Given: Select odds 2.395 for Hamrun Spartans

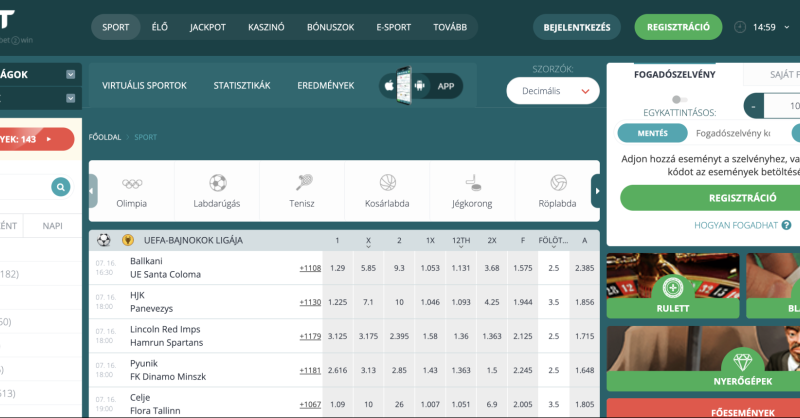Looking at the screenshot, I should (x=399, y=336).
